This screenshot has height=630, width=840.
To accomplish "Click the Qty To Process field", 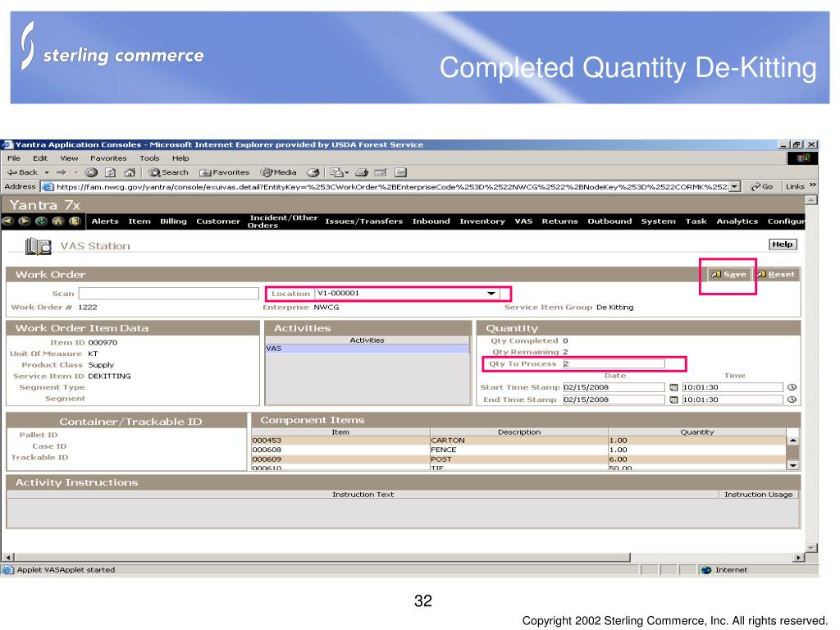I will point(614,363).
